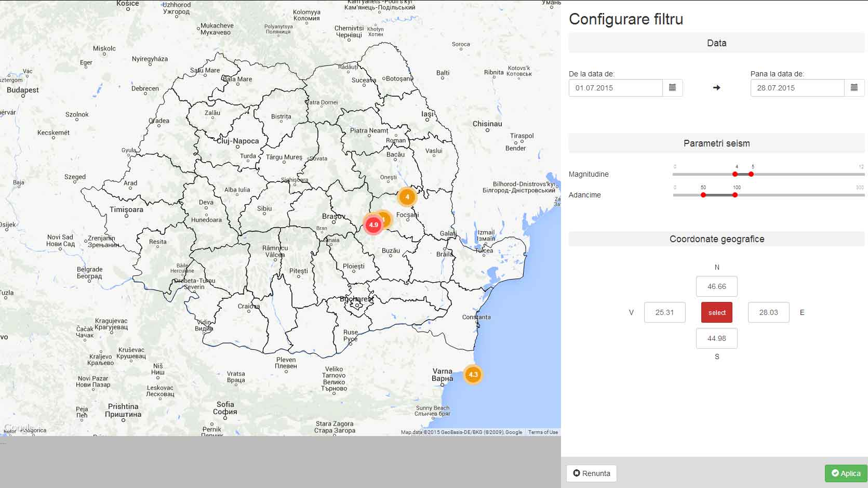Click the West longitude field 25.31
868x488 pixels.
(x=664, y=312)
